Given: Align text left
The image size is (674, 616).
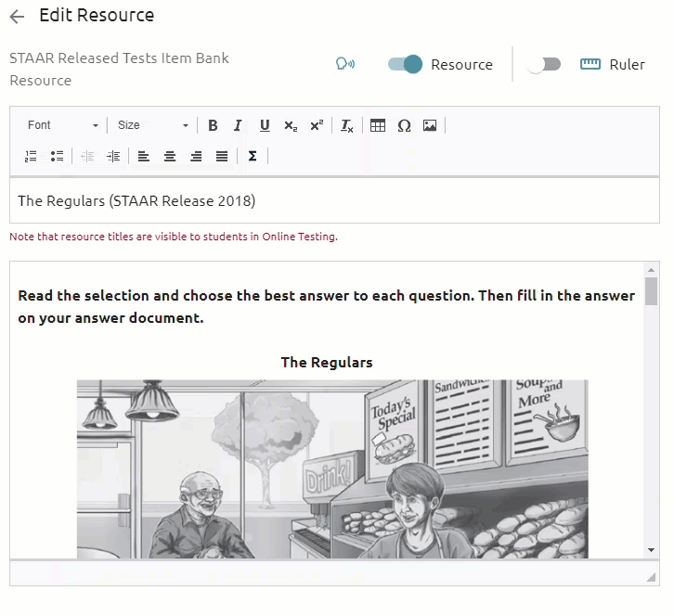Looking at the screenshot, I should (x=144, y=156).
